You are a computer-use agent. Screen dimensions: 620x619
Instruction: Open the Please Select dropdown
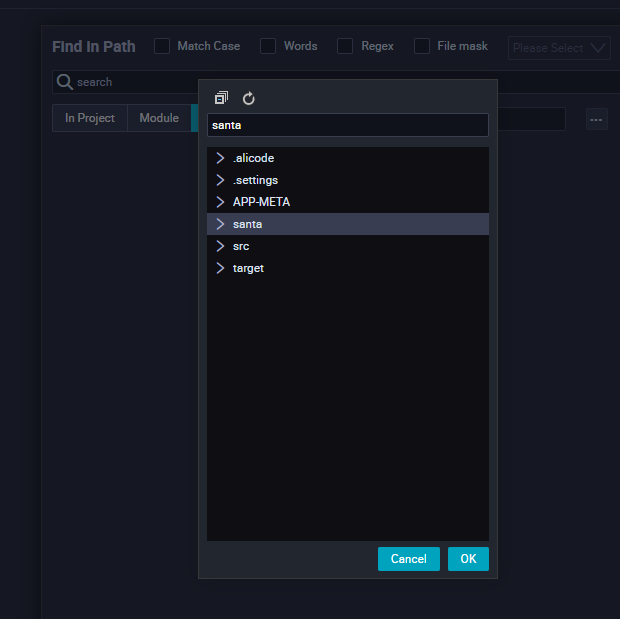pos(559,48)
